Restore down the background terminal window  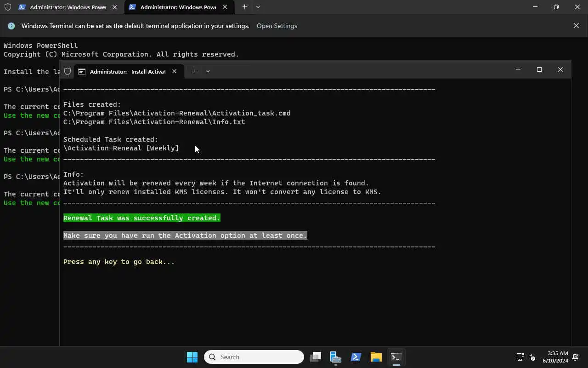pos(556,7)
